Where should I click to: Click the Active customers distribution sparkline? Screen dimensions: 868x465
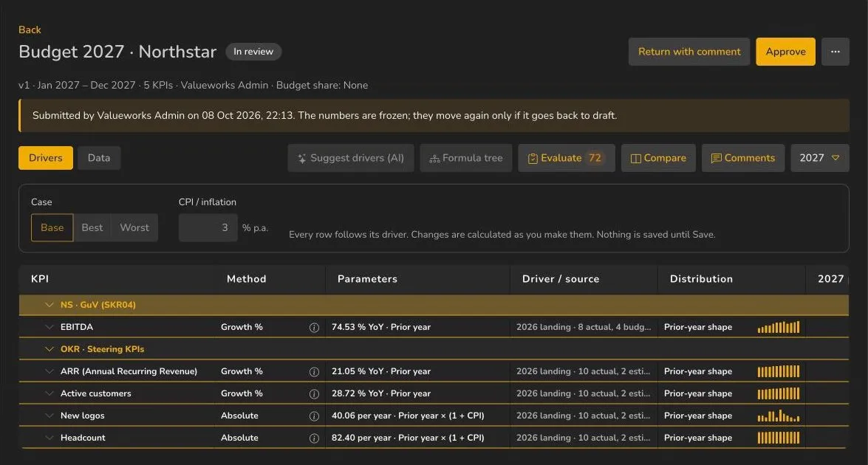point(779,393)
